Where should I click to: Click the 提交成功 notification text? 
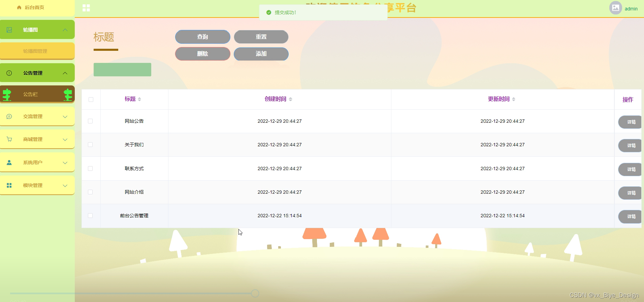[285, 12]
